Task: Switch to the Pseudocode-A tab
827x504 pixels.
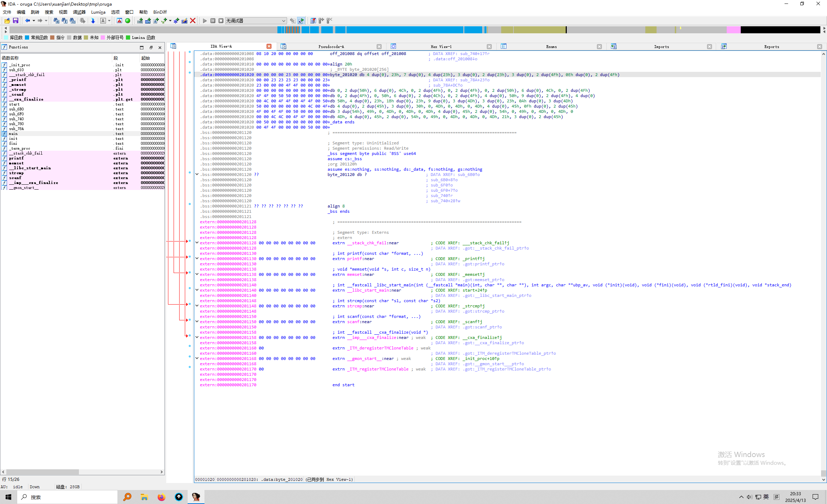Action: [331, 47]
